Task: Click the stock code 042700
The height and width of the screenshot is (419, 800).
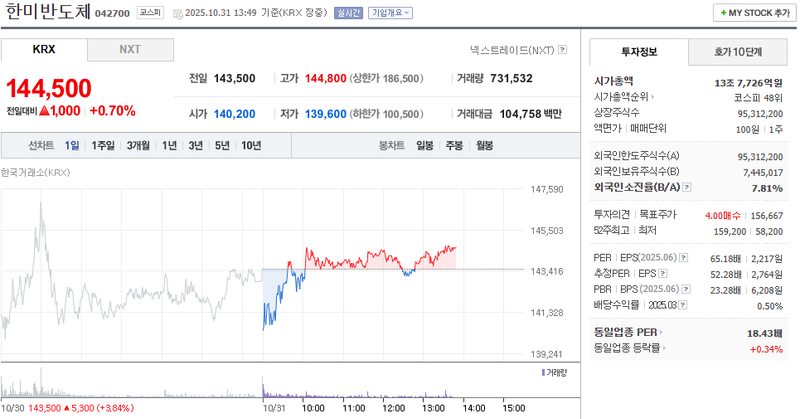Action: [112, 14]
